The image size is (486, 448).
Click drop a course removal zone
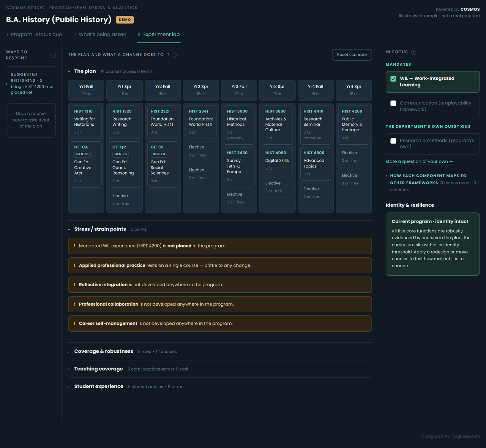[31, 120]
